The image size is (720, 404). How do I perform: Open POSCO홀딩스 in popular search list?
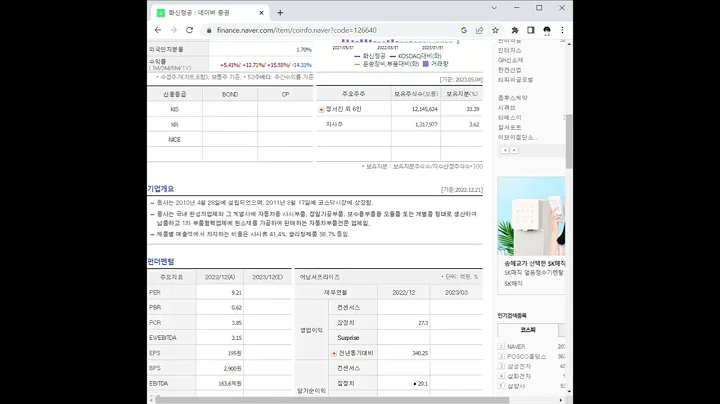click(527, 356)
